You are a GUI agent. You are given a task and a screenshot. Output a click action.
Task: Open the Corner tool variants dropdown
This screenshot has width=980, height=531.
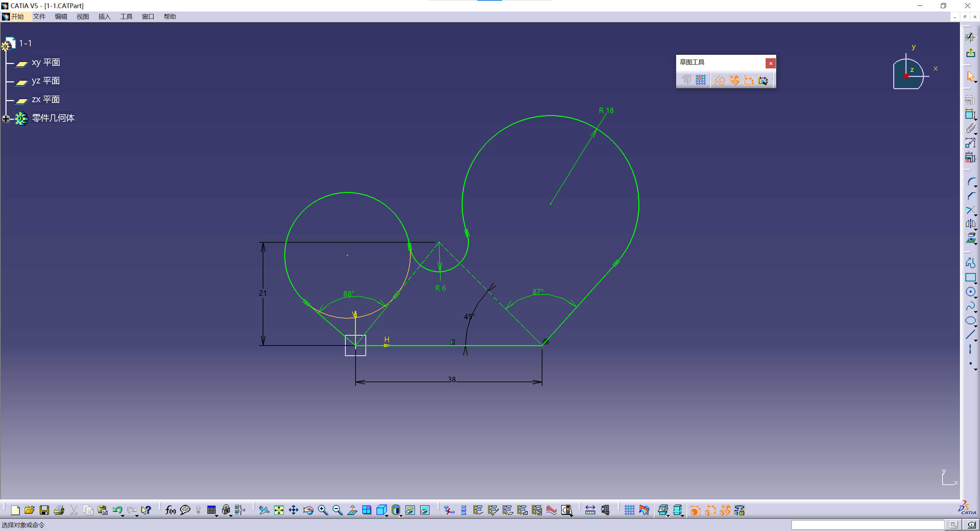click(976, 186)
